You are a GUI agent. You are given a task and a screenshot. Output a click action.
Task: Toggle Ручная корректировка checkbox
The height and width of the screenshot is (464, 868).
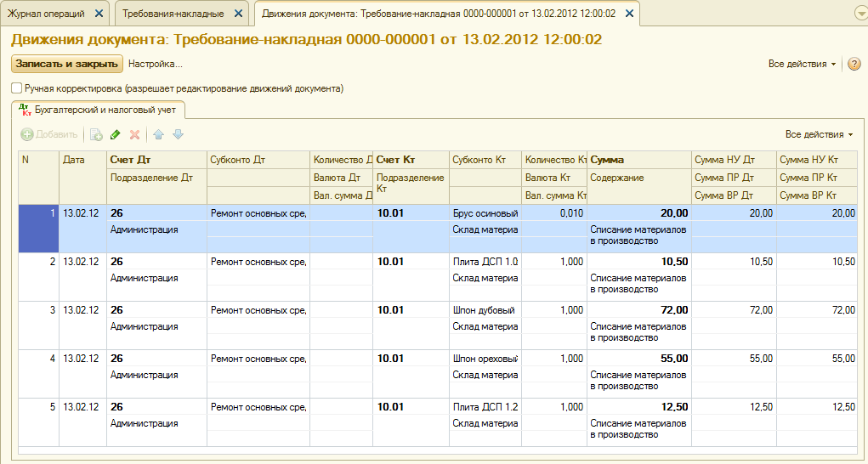[17, 88]
